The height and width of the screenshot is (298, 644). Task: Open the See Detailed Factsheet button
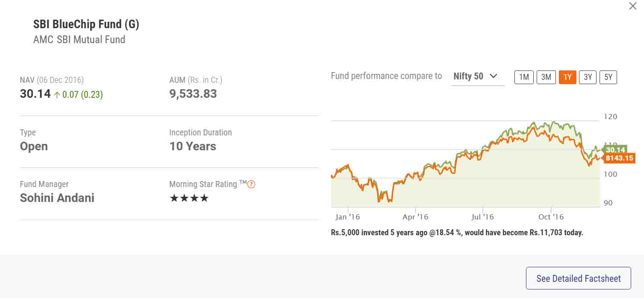578,278
